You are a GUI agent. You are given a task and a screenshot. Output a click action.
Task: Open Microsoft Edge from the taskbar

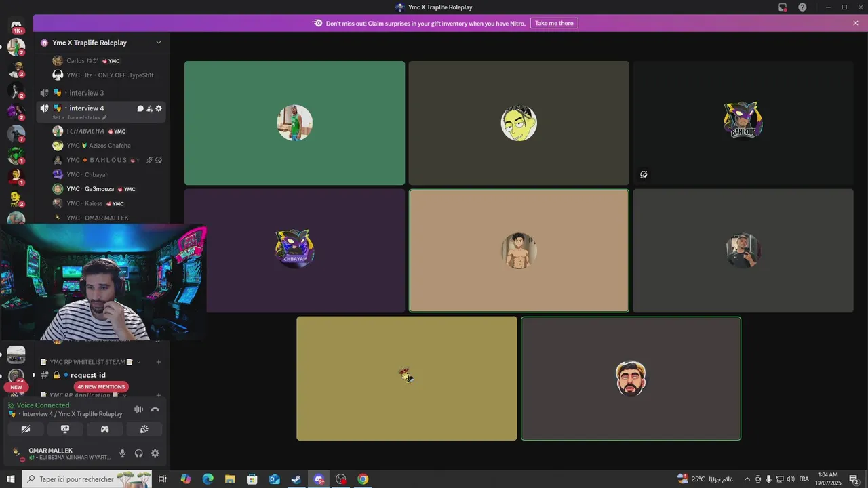pos(208,479)
